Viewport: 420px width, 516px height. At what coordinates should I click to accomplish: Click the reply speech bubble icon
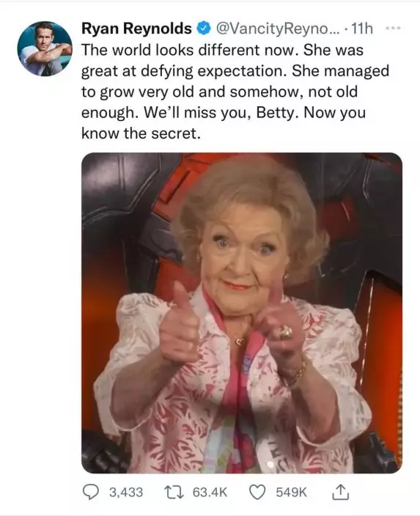[90, 493]
